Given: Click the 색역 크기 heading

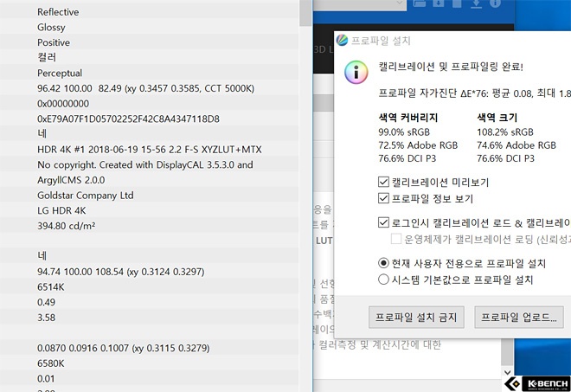Looking at the screenshot, I should pos(497,118).
